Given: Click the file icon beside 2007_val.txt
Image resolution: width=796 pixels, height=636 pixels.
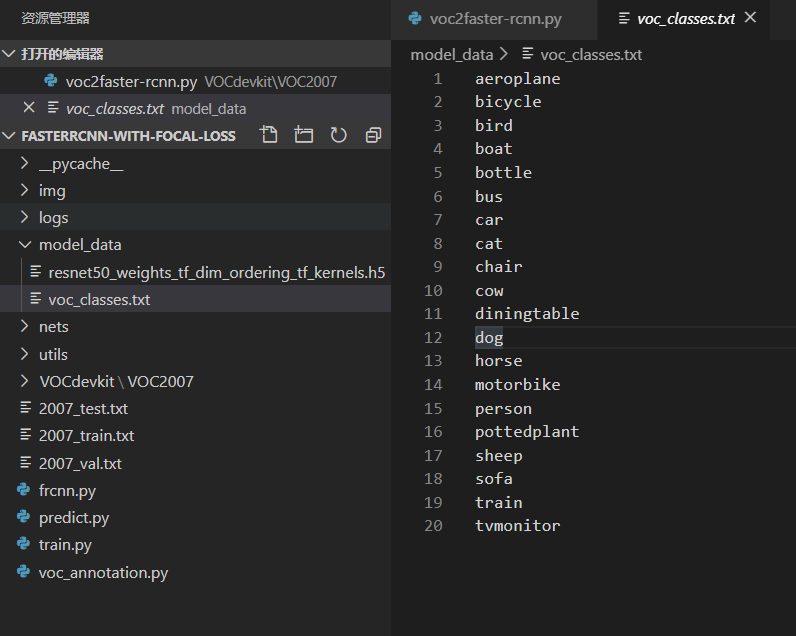Looking at the screenshot, I should point(25,462).
